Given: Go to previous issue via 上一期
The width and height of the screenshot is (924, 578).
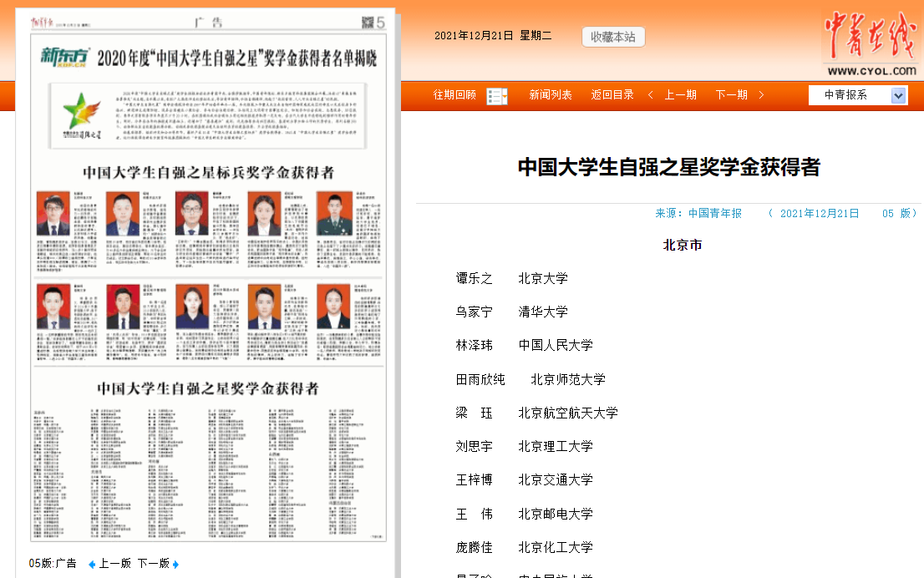Looking at the screenshot, I should [x=680, y=95].
